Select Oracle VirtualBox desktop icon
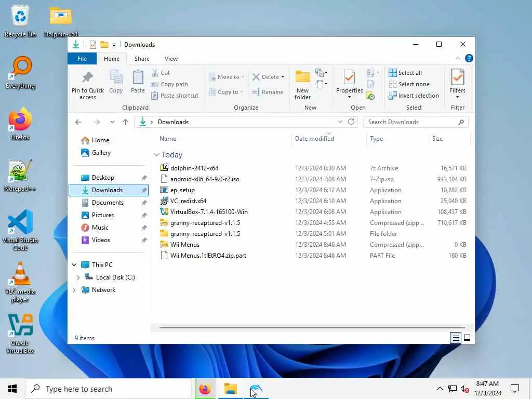 [x=20, y=334]
